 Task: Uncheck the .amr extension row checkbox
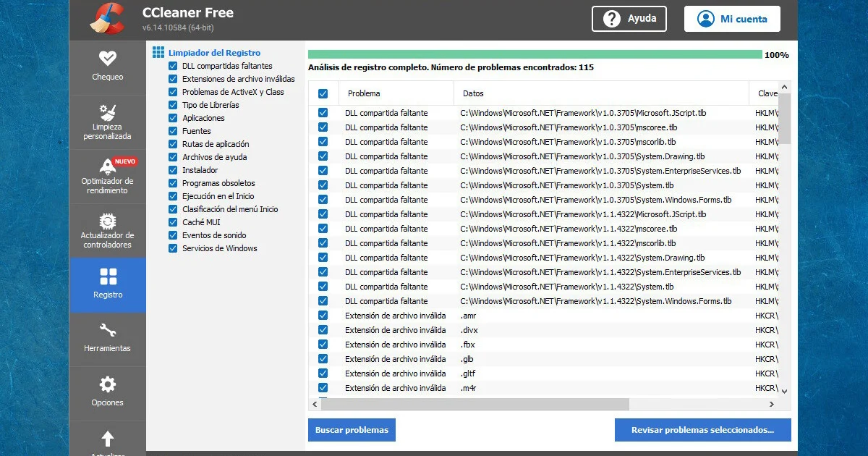(323, 316)
